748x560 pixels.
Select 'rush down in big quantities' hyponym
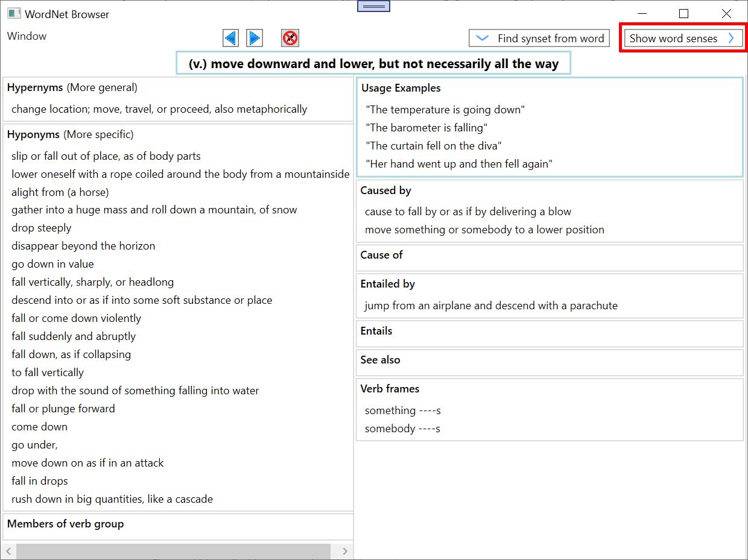click(112, 499)
